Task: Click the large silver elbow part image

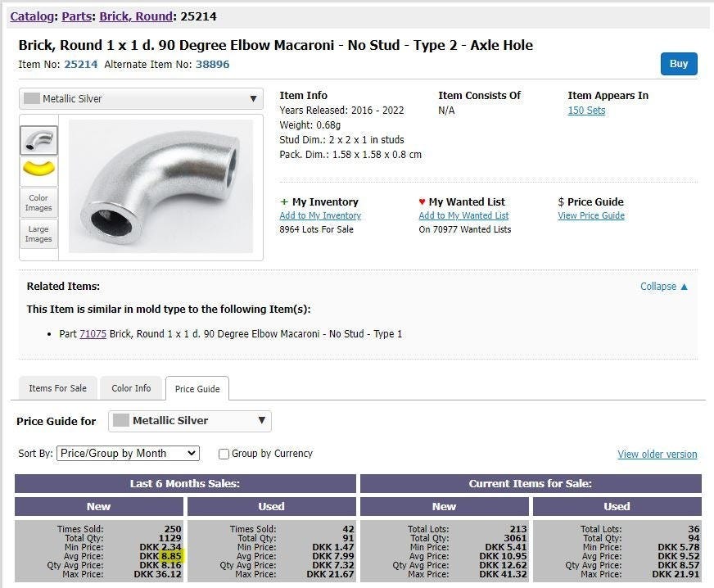Action: (160, 187)
